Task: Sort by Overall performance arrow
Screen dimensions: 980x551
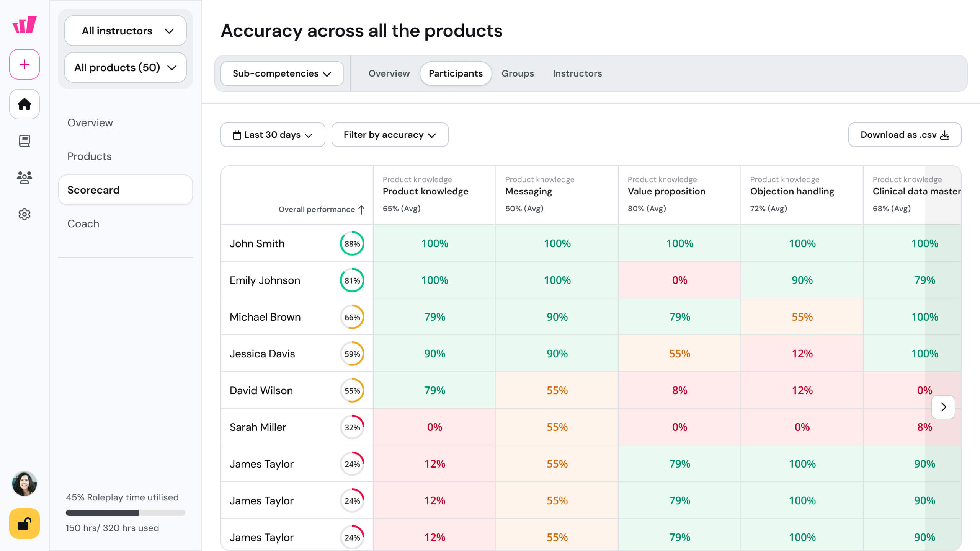Action: click(x=361, y=210)
